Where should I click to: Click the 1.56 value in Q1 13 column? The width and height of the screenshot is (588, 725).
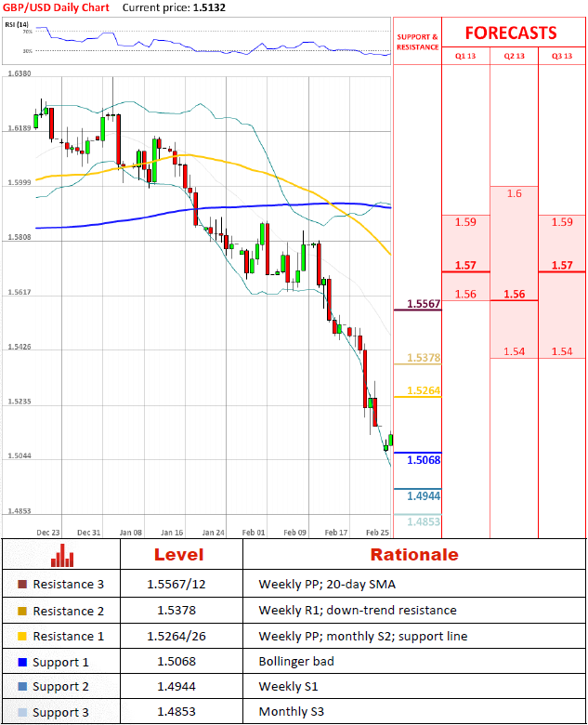click(465, 294)
